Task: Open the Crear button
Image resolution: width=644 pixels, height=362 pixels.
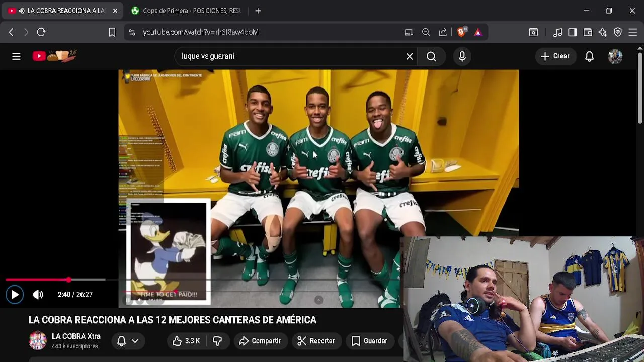Action: coord(555,56)
